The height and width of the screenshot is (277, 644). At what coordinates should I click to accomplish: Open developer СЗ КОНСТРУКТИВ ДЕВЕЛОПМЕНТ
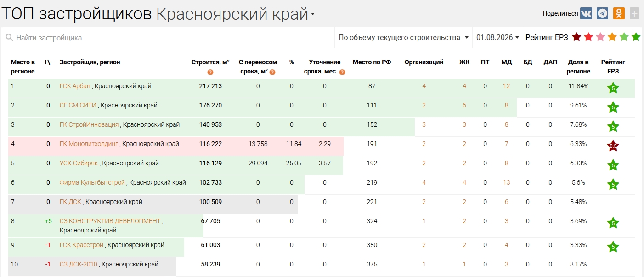110,221
